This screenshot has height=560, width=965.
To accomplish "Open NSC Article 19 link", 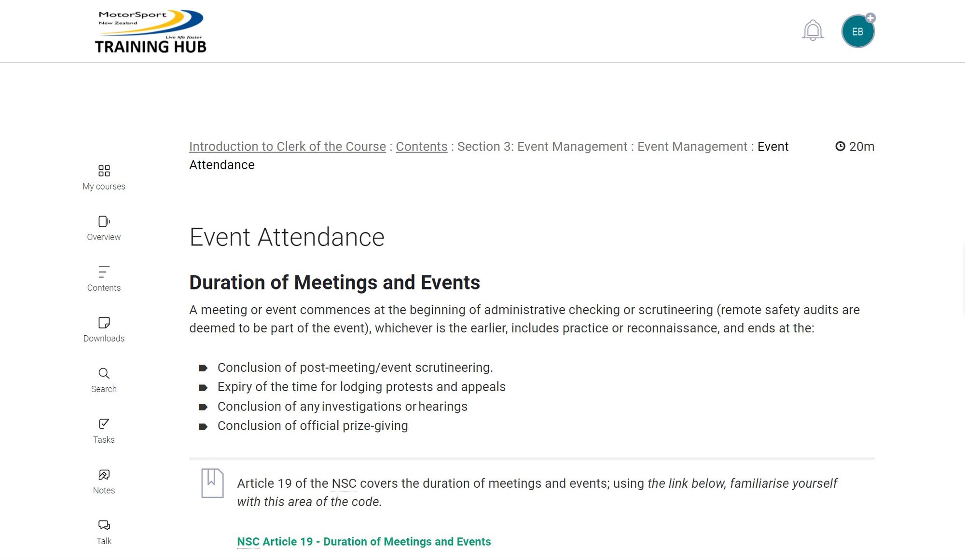I will click(364, 542).
